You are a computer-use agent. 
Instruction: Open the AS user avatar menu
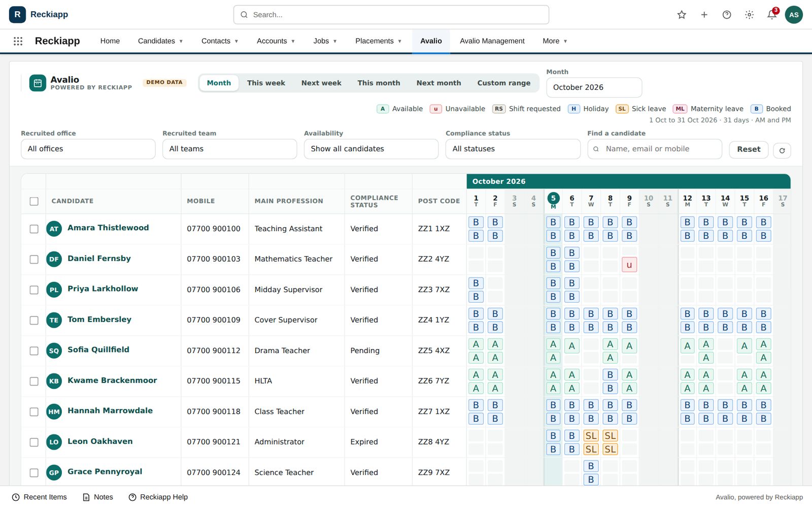coord(794,15)
